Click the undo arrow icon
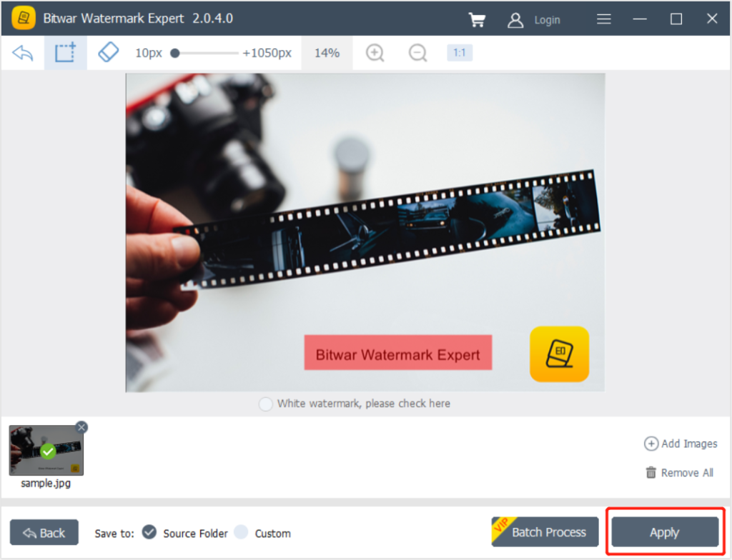This screenshot has width=732, height=560. click(x=22, y=52)
